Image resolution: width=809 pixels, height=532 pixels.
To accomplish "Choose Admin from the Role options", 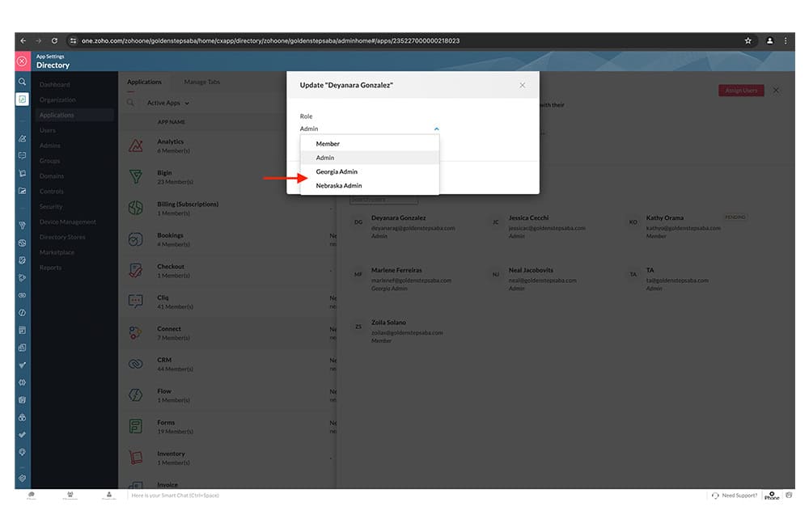I will point(370,158).
